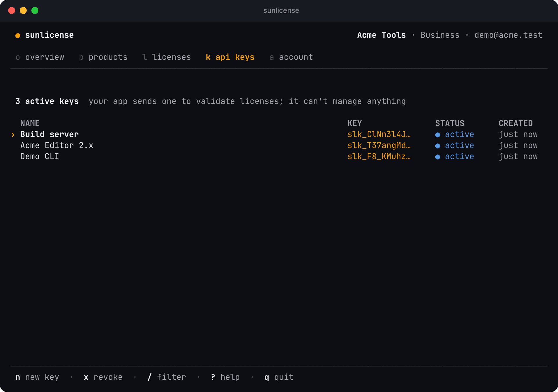Go to the licenses tab
558x392 pixels.
tap(167, 57)
